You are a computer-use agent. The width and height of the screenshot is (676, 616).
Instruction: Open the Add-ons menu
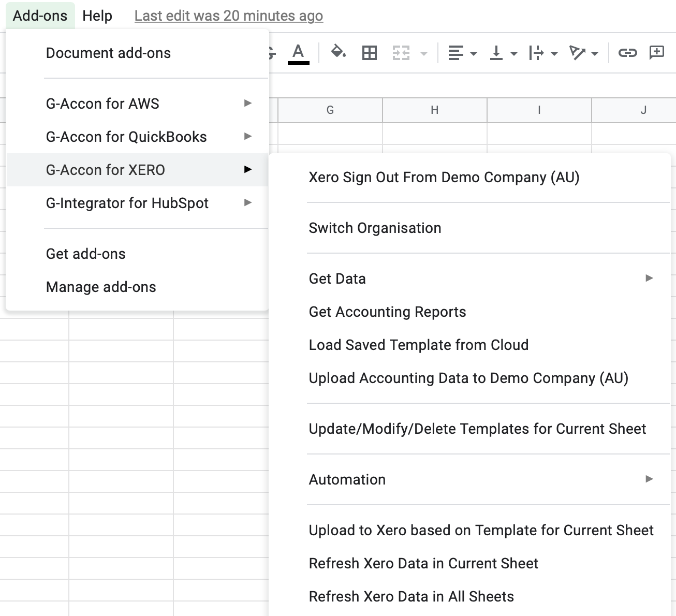pyautogui.click(x=40, y=16)
